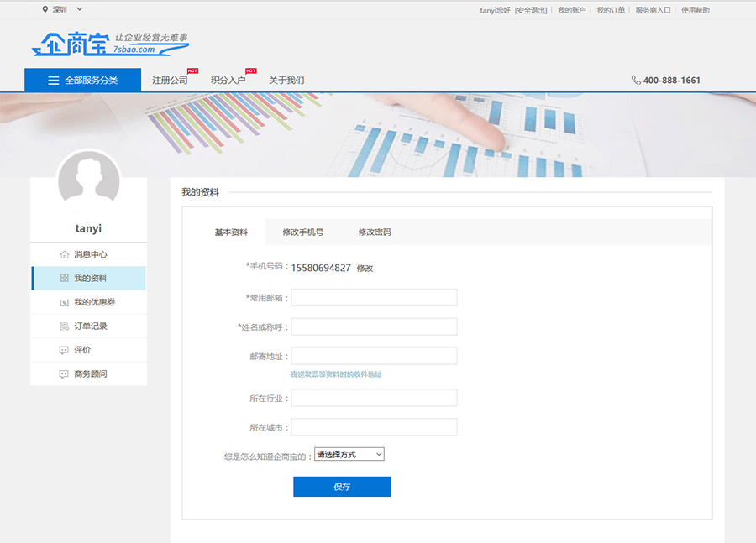The height and width of the screenshot is (543, 756).
Task: Open the 深圳 city dropdown arrow
Action: coord(79,10)
